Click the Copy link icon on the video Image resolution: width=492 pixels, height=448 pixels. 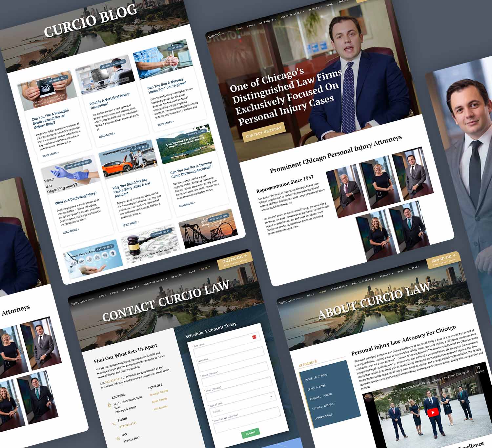pyautogui.click(x=478, y=368)
